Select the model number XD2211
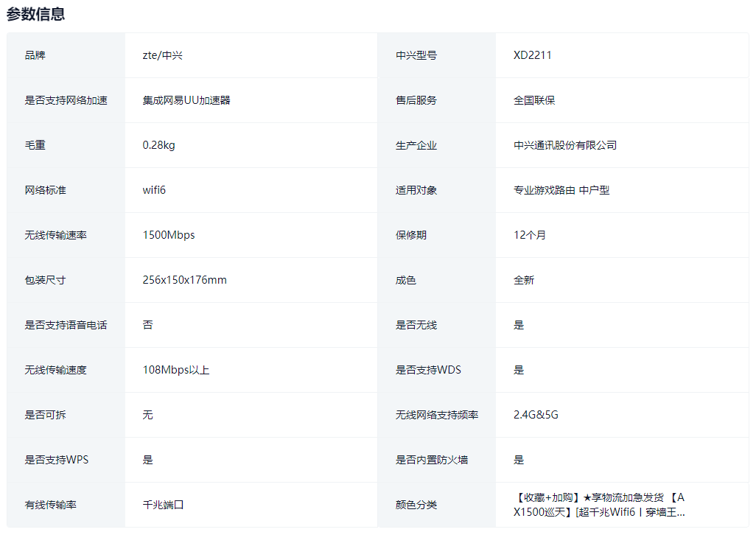 533,55
